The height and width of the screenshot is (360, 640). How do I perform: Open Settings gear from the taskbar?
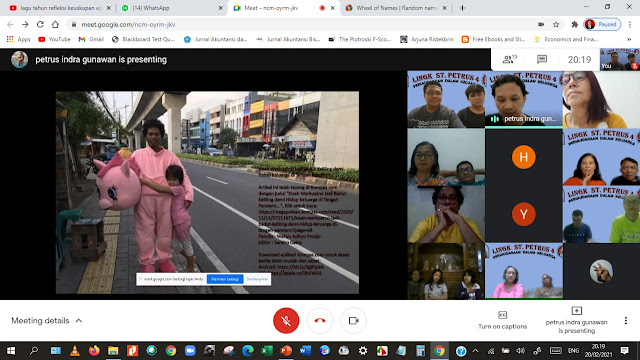click(x=362, y=351)
